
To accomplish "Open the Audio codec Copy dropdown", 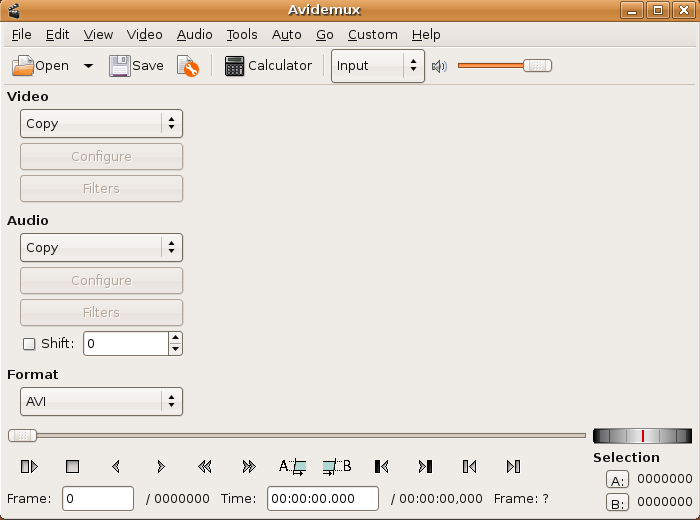I will 101,248.
